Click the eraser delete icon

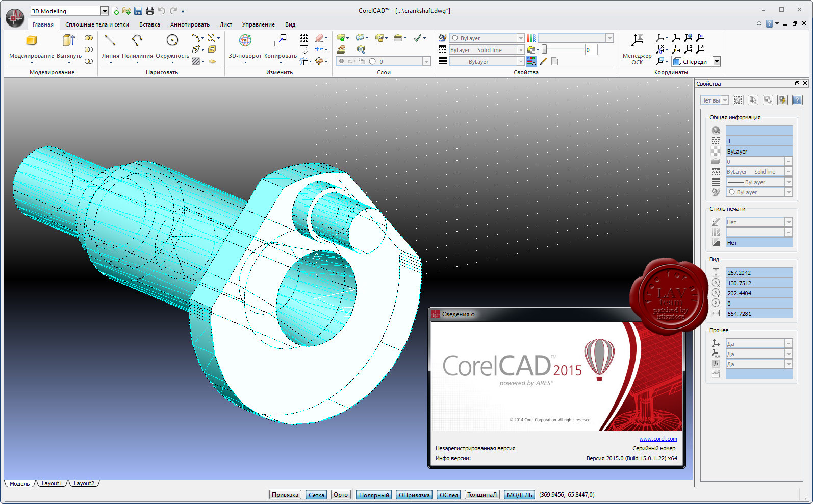pos(320,38)
